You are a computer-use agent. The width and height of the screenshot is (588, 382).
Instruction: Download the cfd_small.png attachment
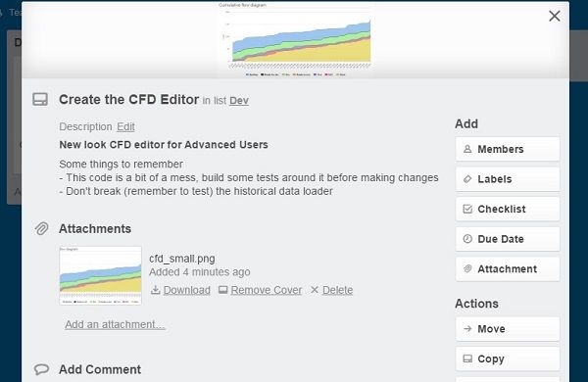(x=187, y=290)
